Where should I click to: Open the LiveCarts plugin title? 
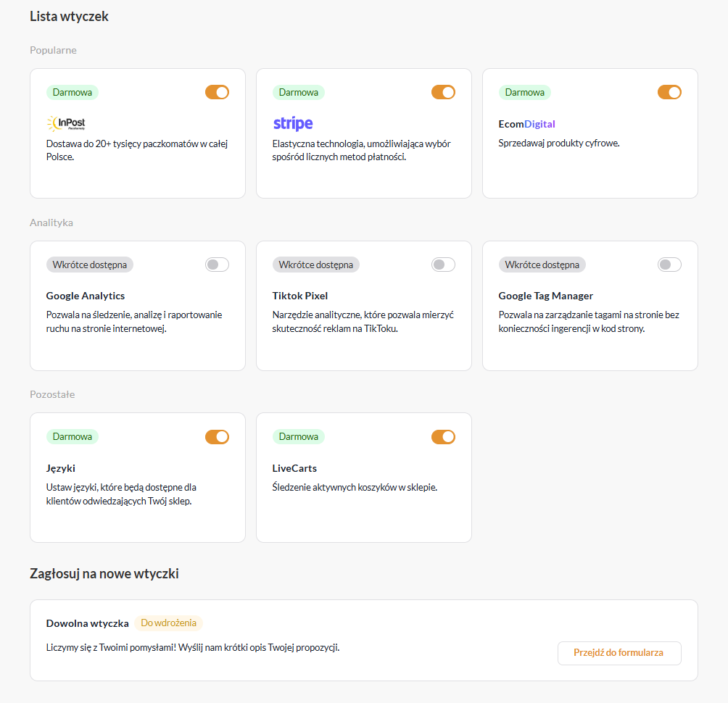pyautogui.click(x=294, y=468)
